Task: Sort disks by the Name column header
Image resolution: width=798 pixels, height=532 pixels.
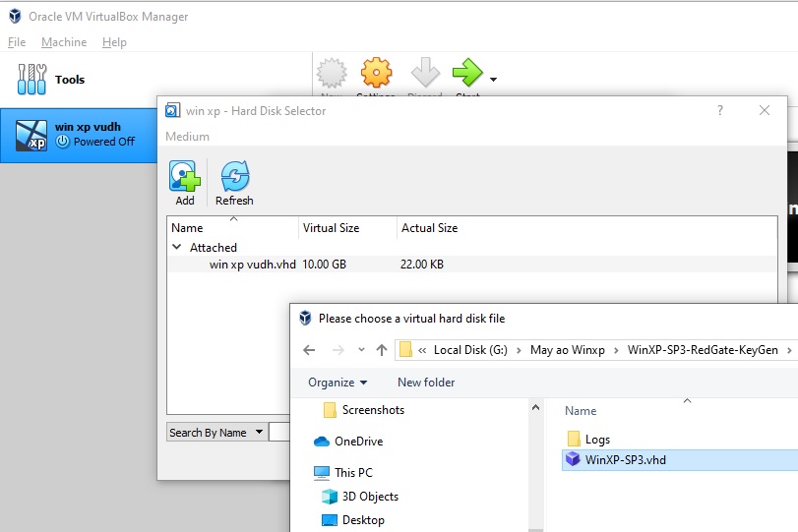Action: 232,228
